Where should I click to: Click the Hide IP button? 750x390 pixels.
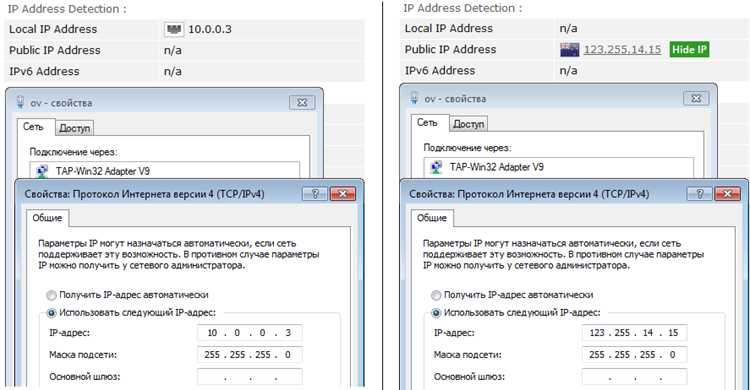click(689, 49)
